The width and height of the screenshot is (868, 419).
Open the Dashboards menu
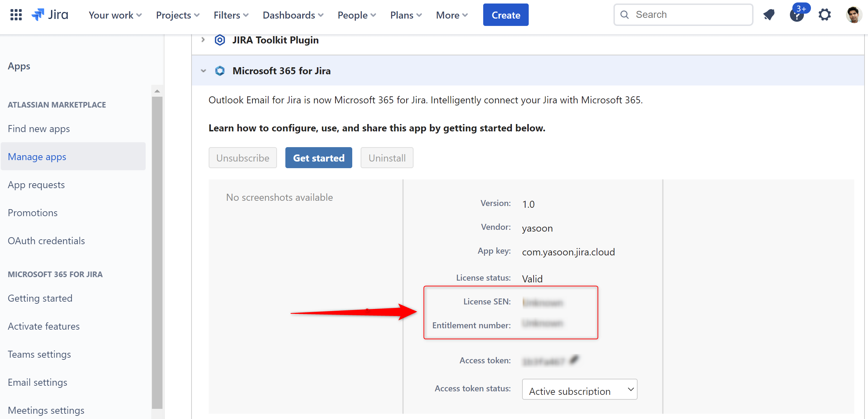click(x=293, y=15)
